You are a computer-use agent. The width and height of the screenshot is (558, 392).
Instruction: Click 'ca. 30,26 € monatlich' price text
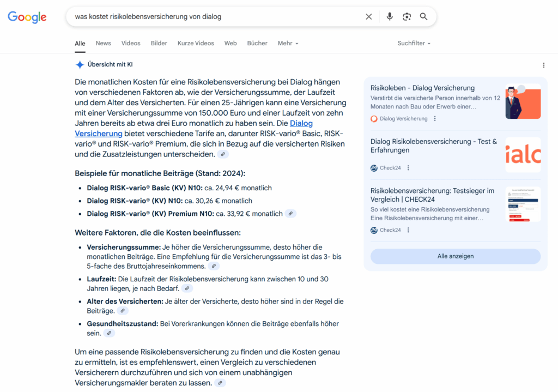pos(218,201)
